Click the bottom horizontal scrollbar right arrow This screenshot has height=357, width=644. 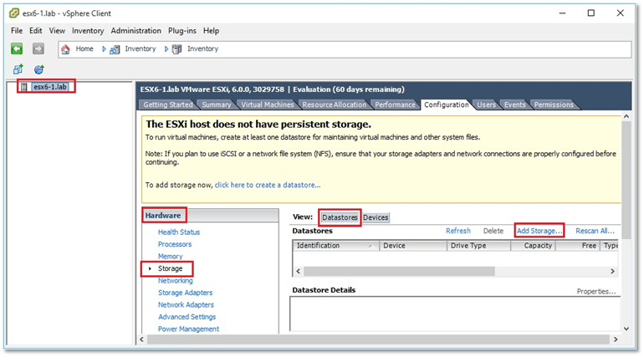pyautogui.click(x=616, y=339)
